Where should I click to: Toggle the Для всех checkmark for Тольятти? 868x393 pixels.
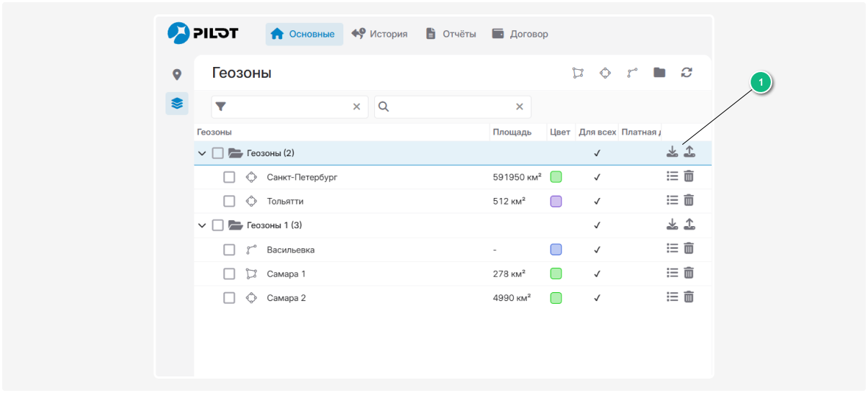click(x=597, y=202)
